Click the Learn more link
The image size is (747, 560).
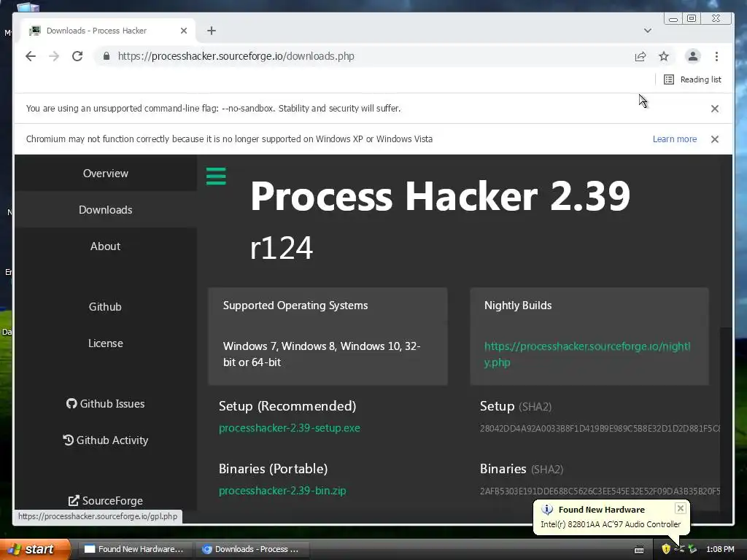(675, 139)
